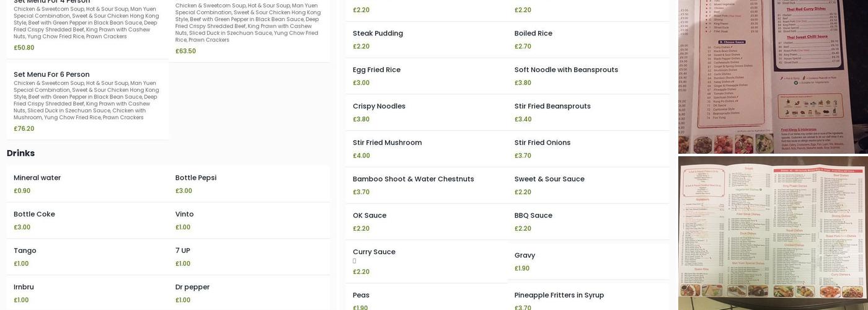
Task: Click the Drinks section heading
Action: point(20,153)
